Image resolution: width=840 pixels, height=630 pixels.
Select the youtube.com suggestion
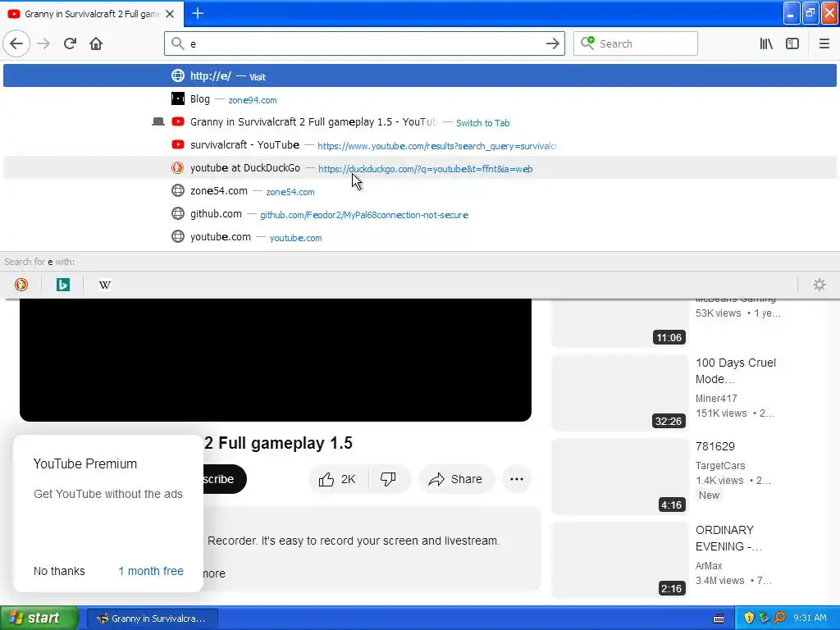click(x=420, y=237)
